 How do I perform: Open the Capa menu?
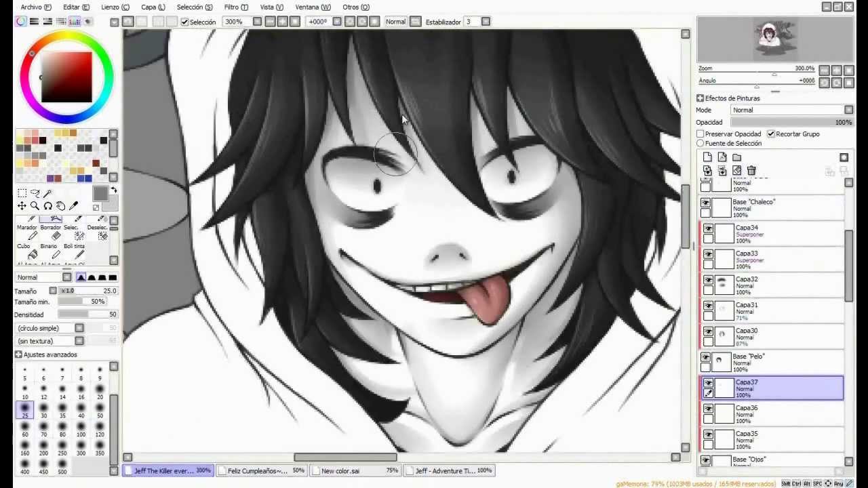pyautogui.click(x=153, y=7)
